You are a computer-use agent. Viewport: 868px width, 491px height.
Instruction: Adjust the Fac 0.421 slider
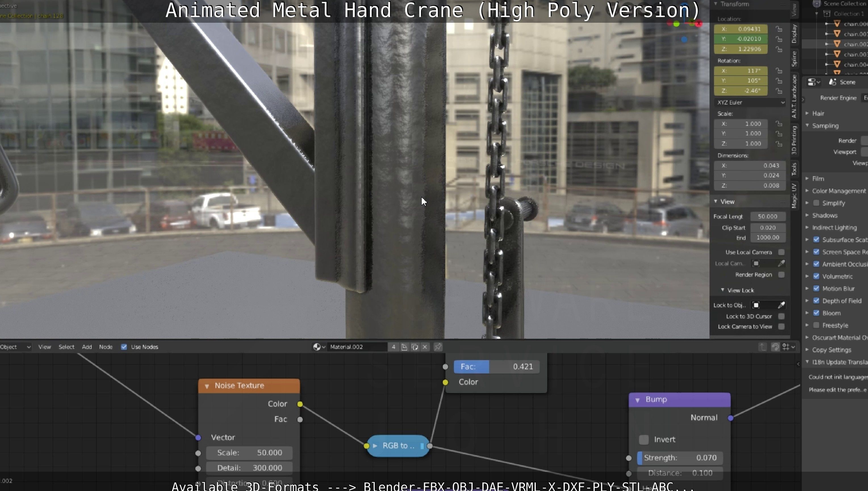coord(497,367)
